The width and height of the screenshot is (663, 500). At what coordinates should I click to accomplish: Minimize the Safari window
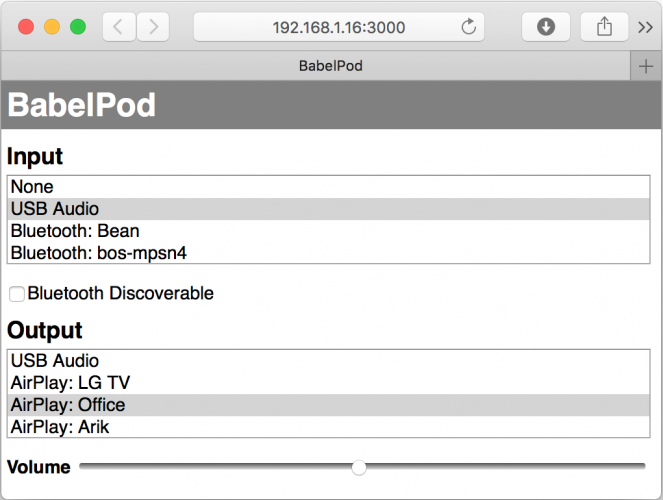point(51,27)
